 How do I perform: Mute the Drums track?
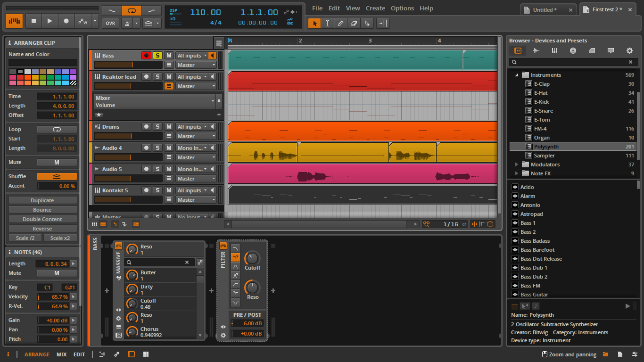pos(168,126)
